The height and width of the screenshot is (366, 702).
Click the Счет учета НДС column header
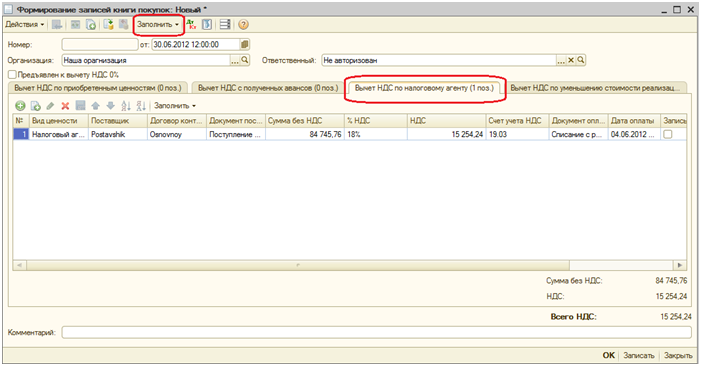[x=517, y=121]
